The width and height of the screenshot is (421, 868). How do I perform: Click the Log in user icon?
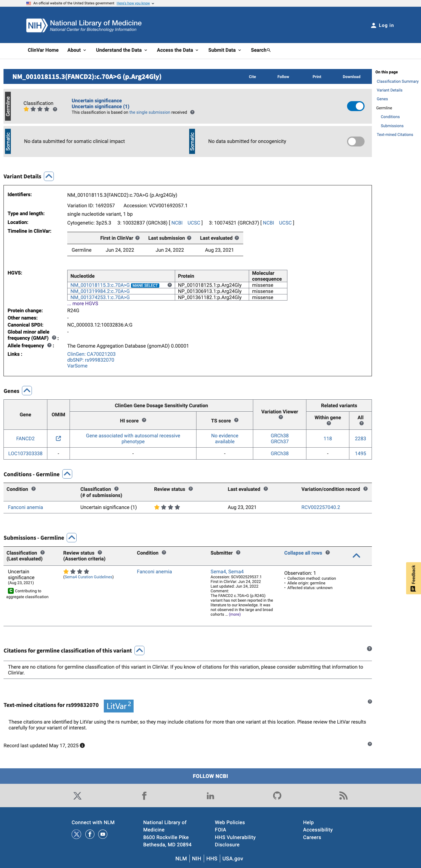click(373, 25)
